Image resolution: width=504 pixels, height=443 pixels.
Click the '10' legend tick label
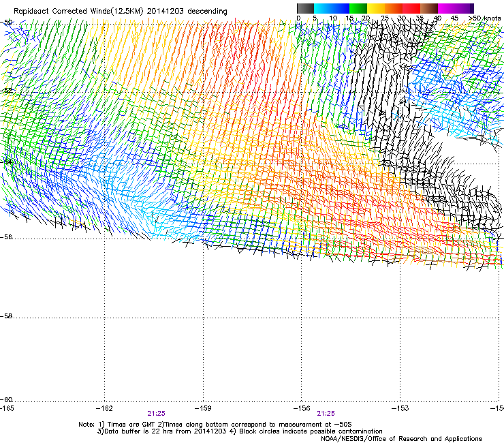[333, 18]
